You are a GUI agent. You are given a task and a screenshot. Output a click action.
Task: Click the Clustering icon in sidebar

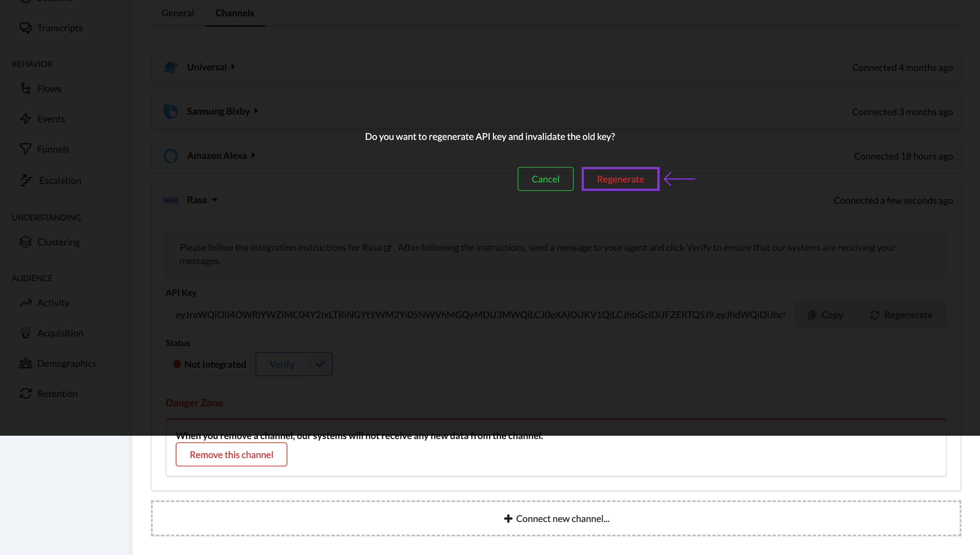pos(26,242)
